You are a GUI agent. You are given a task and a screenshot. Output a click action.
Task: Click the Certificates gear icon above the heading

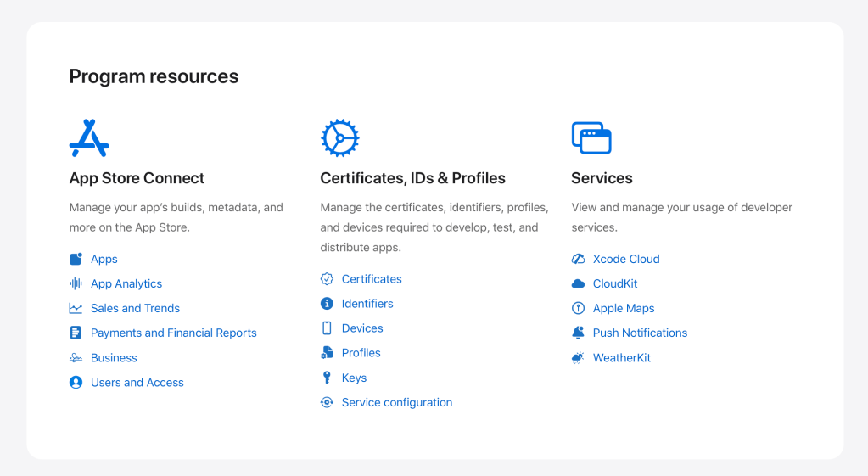click(x=340, y=138)
